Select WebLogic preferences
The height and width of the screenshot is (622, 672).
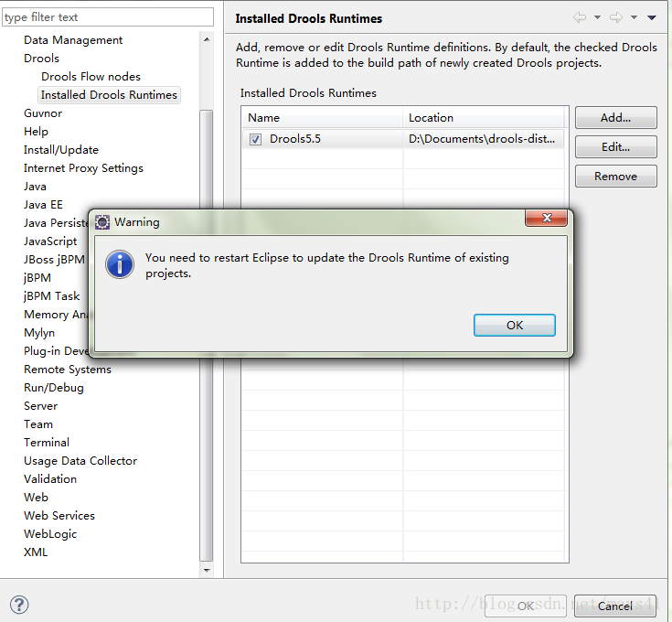click(50, 533)
